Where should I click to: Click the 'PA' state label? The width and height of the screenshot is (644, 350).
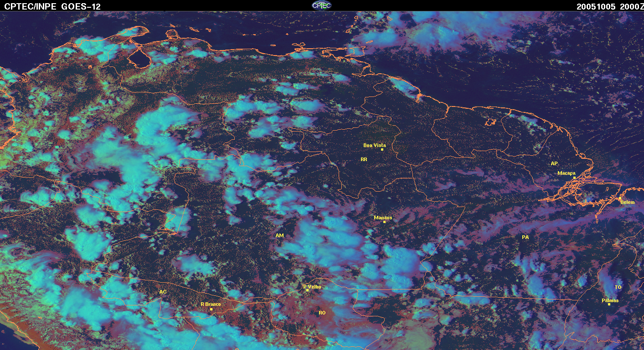click(525, 237)
